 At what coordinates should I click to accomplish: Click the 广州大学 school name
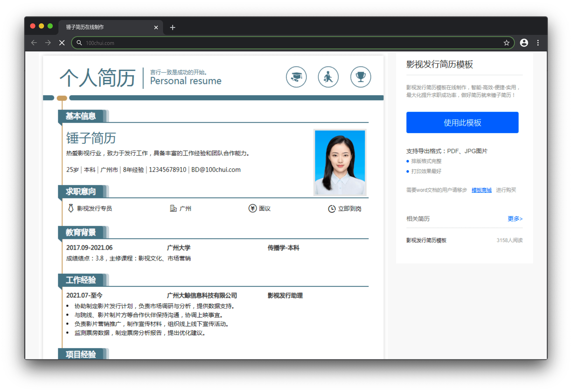[x=179, y=248]
